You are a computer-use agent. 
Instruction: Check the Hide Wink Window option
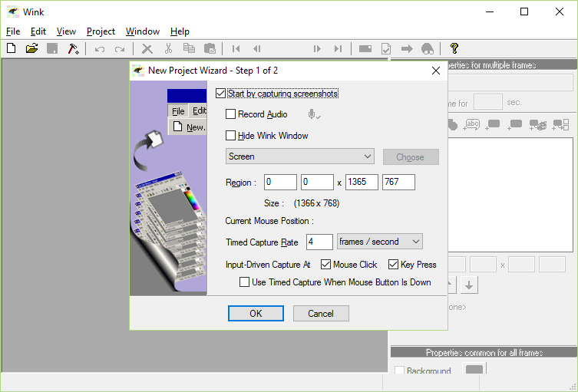pyautogui.click(x=230, y=136)
